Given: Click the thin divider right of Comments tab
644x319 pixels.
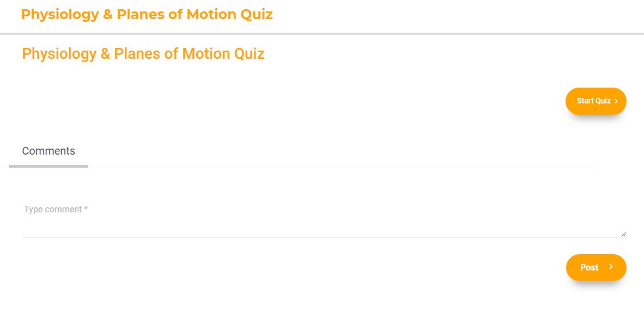Looking at the screenshot, I should click(x=343, y=168).
